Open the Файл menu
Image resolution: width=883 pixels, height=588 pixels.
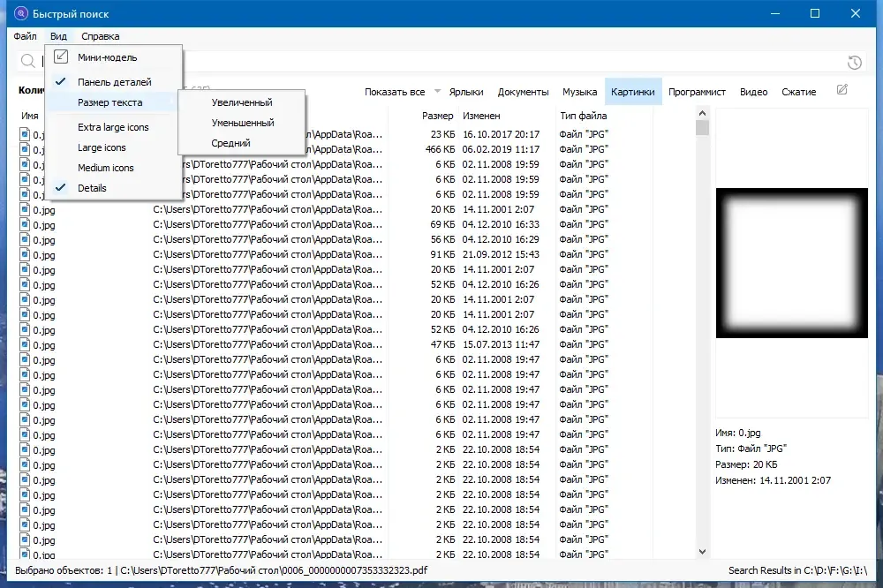[25, 36]
